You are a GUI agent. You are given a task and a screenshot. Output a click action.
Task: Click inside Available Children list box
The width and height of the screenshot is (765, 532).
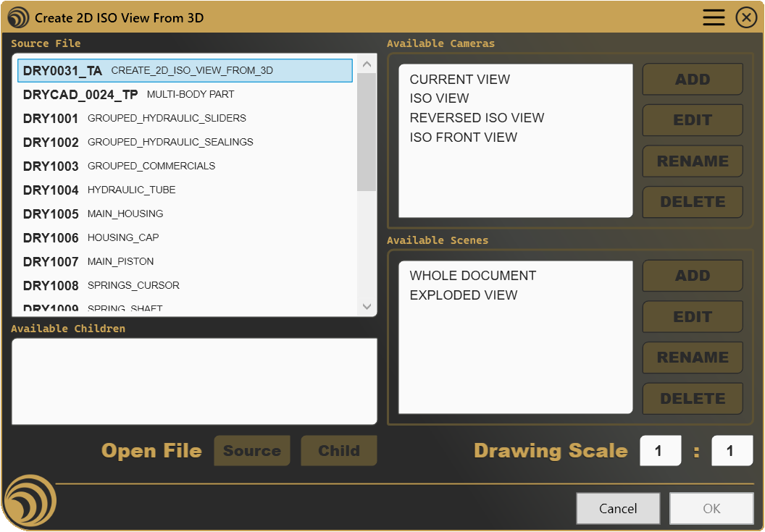coord(194,381)
